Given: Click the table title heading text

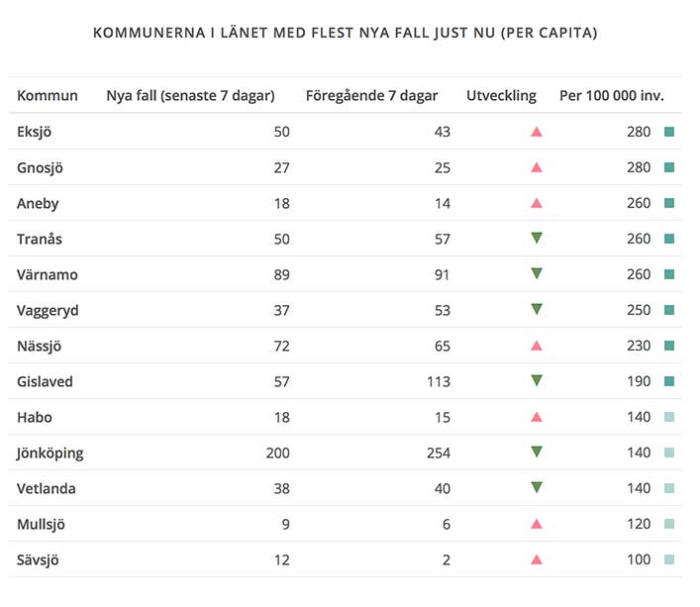Looking at the screenshot, I should pyautogui.click(x=345, y=33).
